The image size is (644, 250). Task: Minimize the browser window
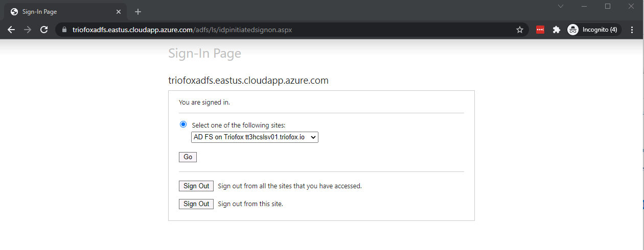tap(584, 6)
